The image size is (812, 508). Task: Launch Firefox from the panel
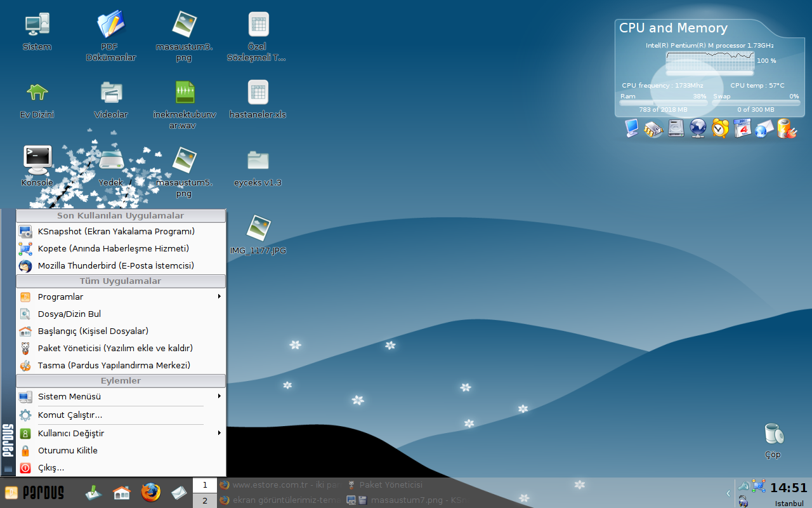(150, 493)
